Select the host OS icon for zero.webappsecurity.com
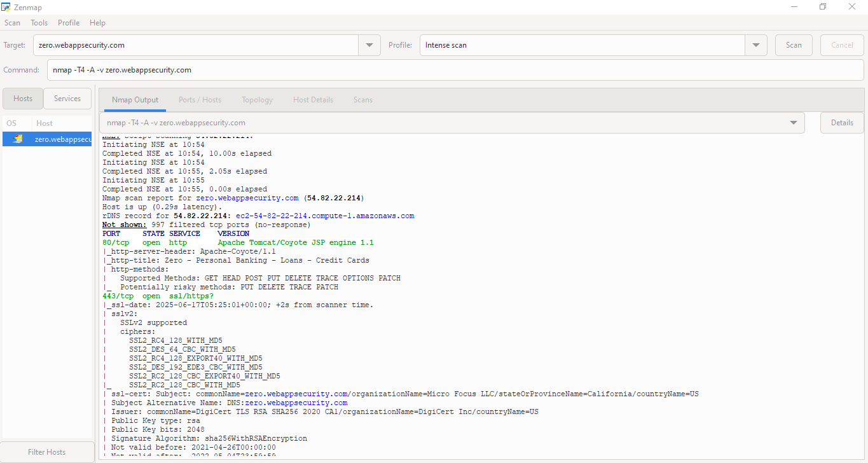 [18, 139]
